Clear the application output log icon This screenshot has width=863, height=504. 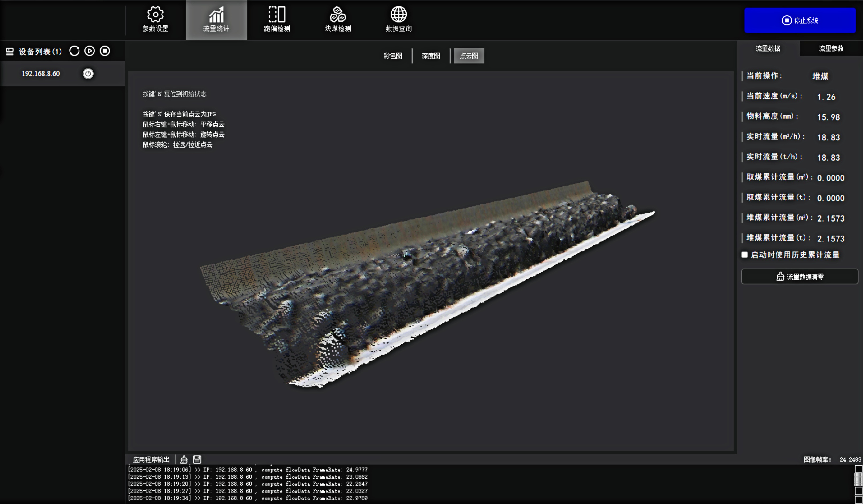[184, 459]
